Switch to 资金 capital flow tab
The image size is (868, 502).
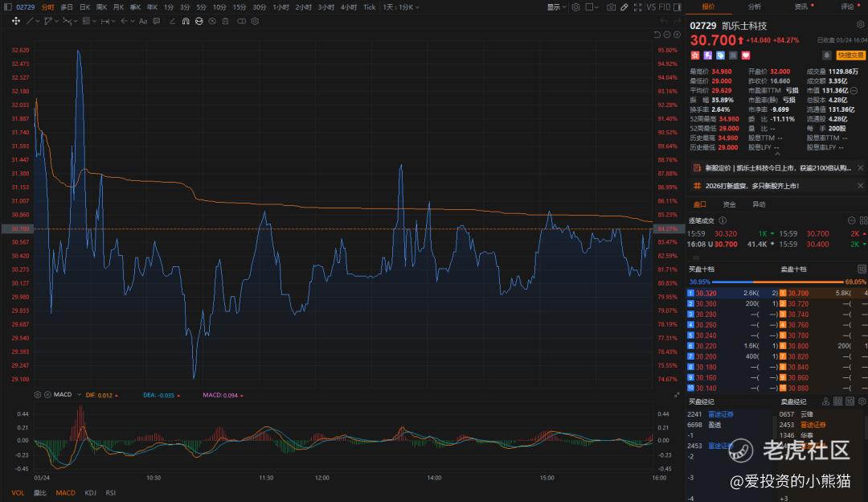(x=729, y=204)
